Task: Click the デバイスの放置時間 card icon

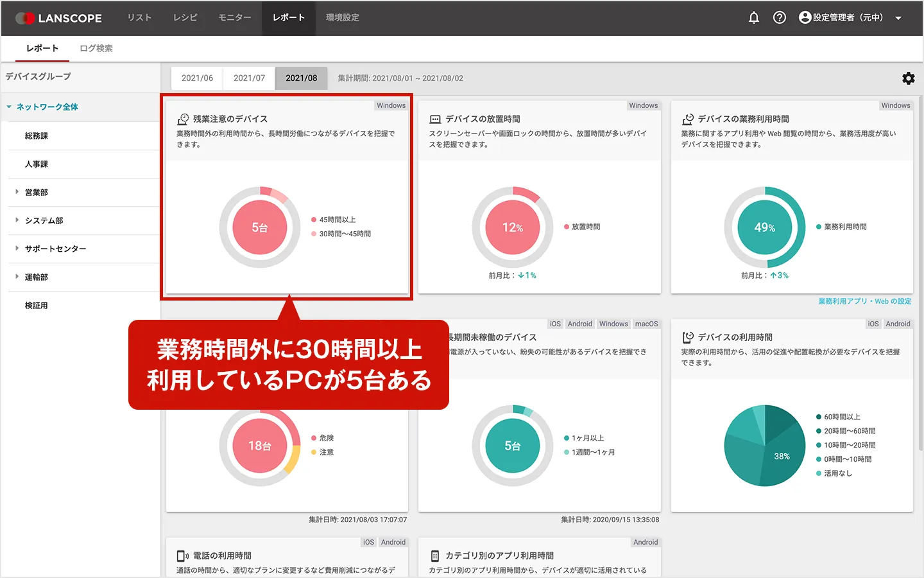Action: point(435,119)
